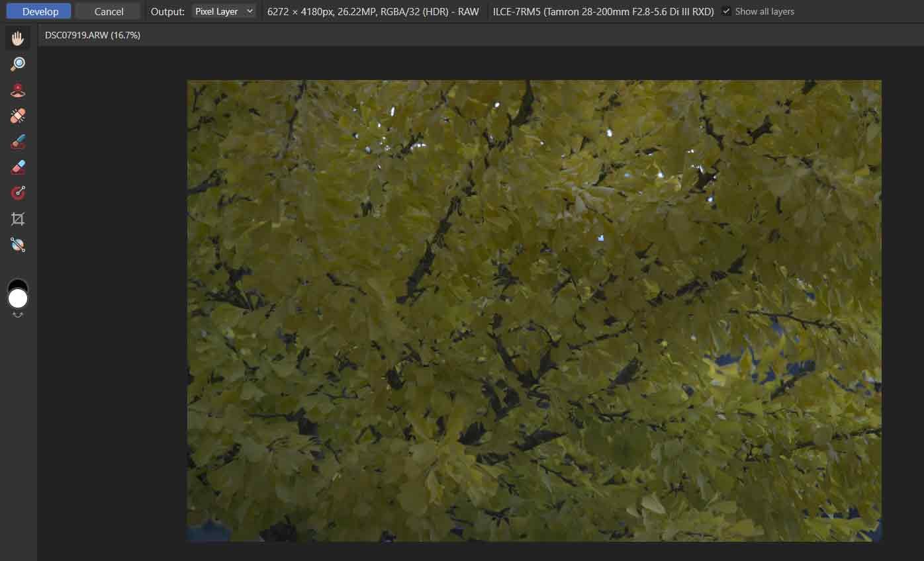The height and width of the screenshot is (561, 924).
Task: Select the Overlay Erase tool
Action: 18,167
